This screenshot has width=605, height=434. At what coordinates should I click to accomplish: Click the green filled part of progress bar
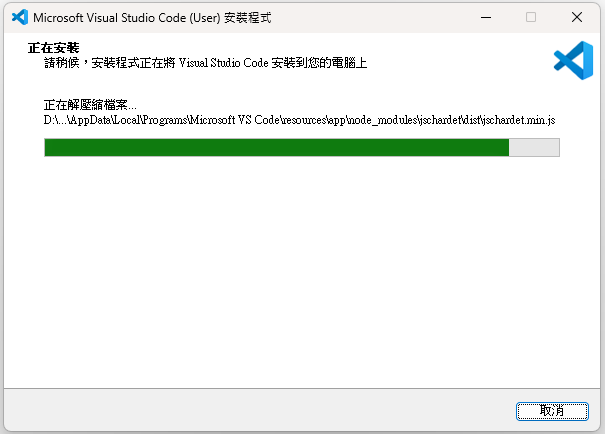[277, 147]
